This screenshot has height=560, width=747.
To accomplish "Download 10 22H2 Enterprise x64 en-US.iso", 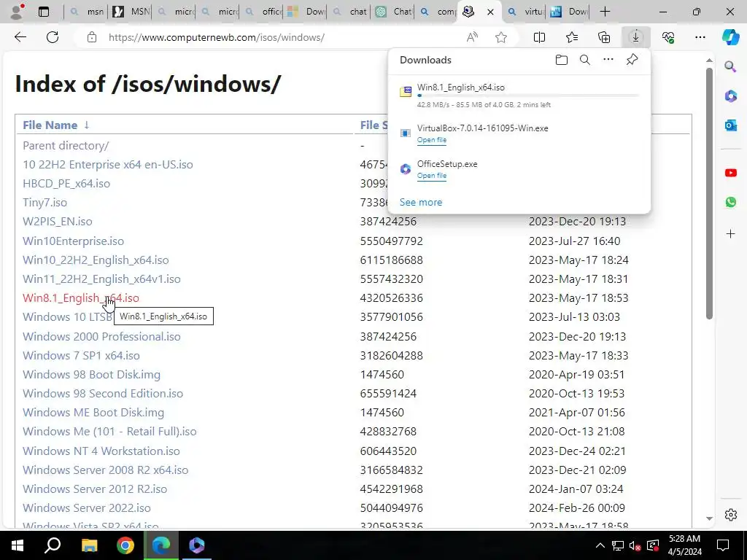I will point(108,165).
